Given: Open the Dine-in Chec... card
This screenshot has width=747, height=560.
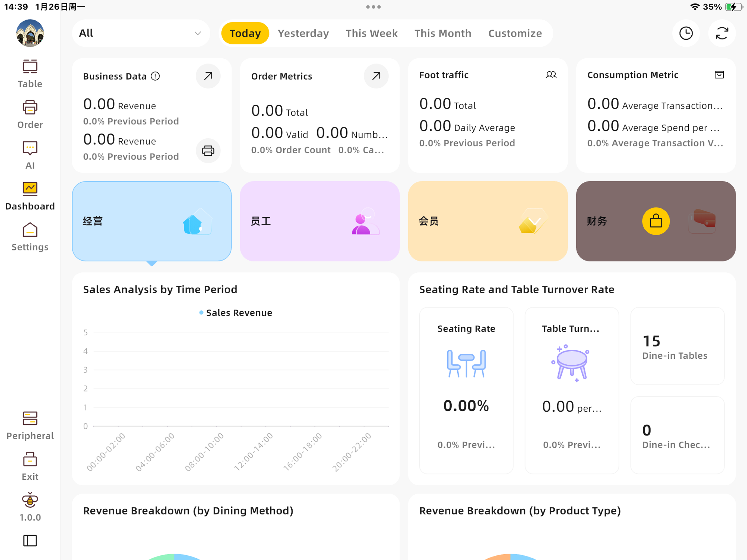Looking at the screenshot, I should pyautogui.click(x=678, y=435).
